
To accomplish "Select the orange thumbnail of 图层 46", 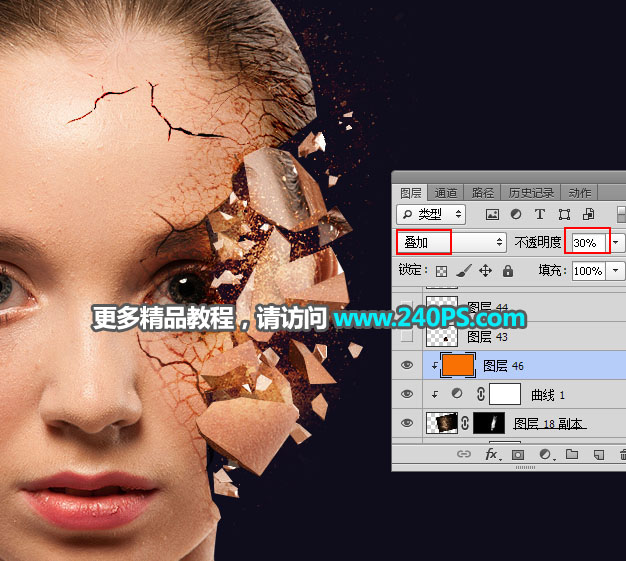I will pyautogui.click(x=458, y=365).
